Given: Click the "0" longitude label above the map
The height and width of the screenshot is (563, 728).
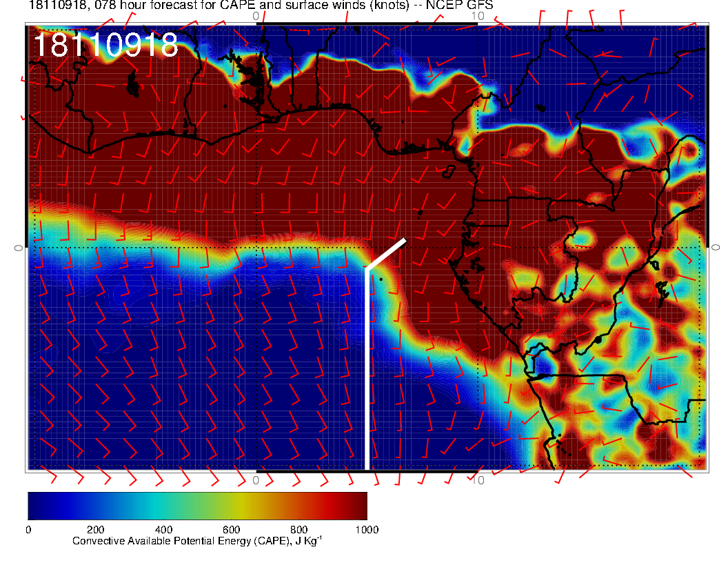Looking at the screenshot, I should (x=256, y=16).
